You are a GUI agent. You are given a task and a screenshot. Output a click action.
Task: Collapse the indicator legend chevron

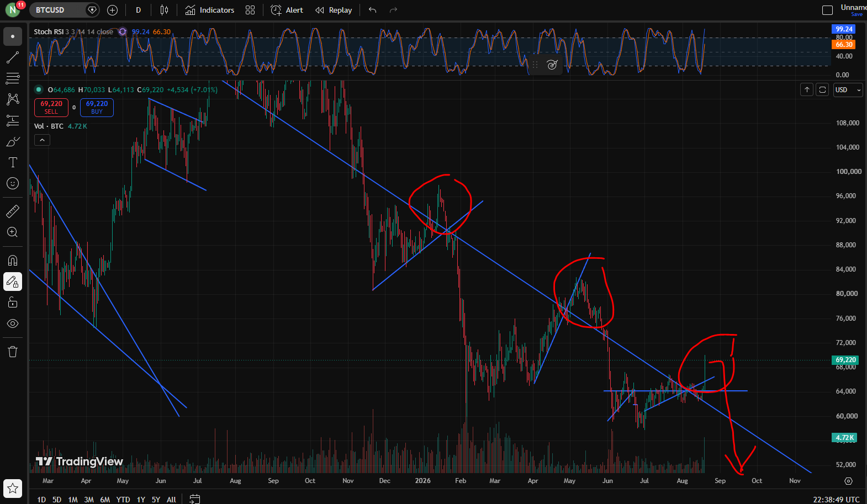pyautogui.click(x=42, y=140)
